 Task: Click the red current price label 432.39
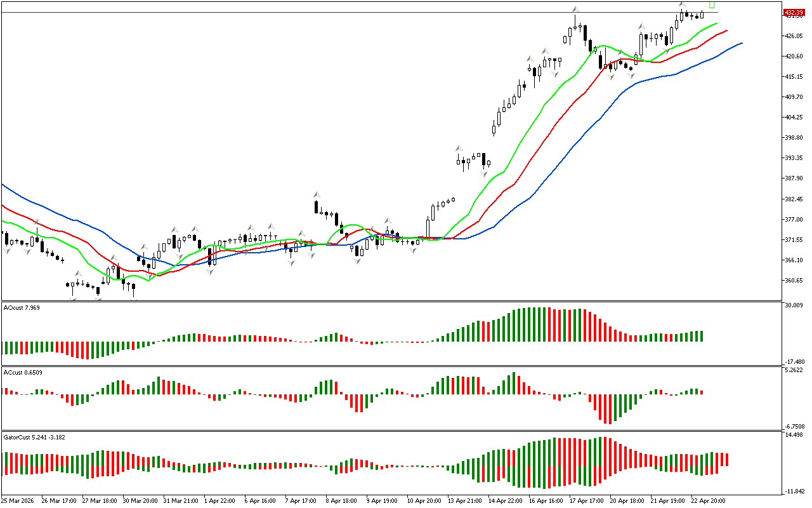[x=792, y=13]
